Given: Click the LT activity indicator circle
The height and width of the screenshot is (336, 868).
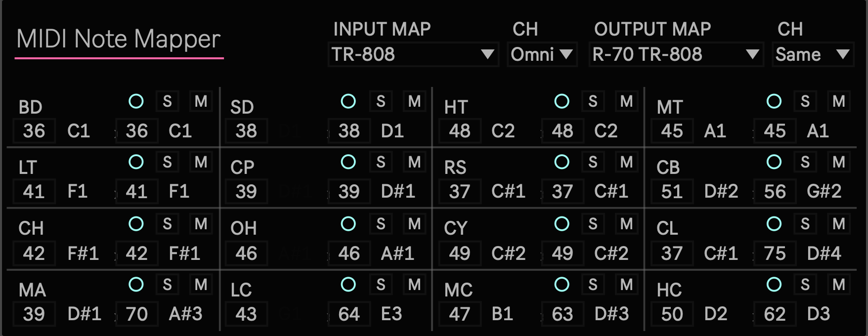Looking at the screenshot, I should [136, 162].
